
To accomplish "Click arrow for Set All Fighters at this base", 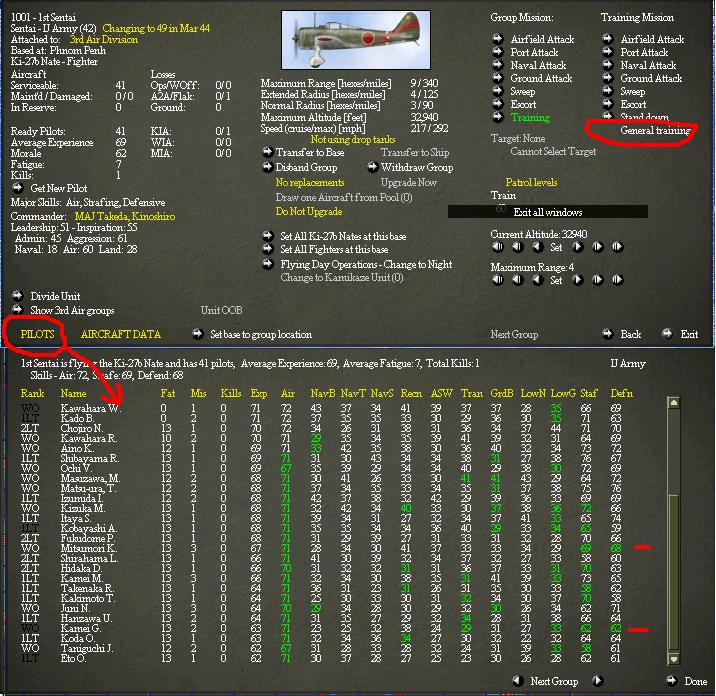I will [268, 249].
